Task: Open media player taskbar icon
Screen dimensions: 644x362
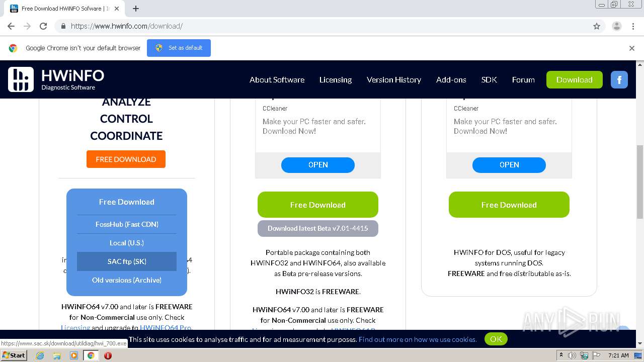Action: [x=74, y=355]
